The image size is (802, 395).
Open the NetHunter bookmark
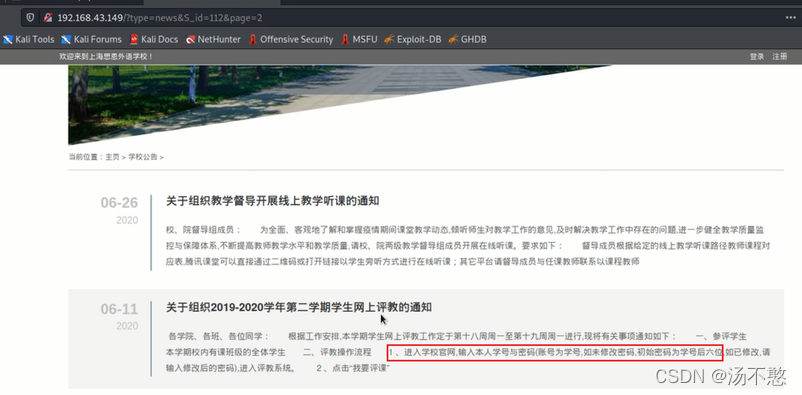[213, 39]
